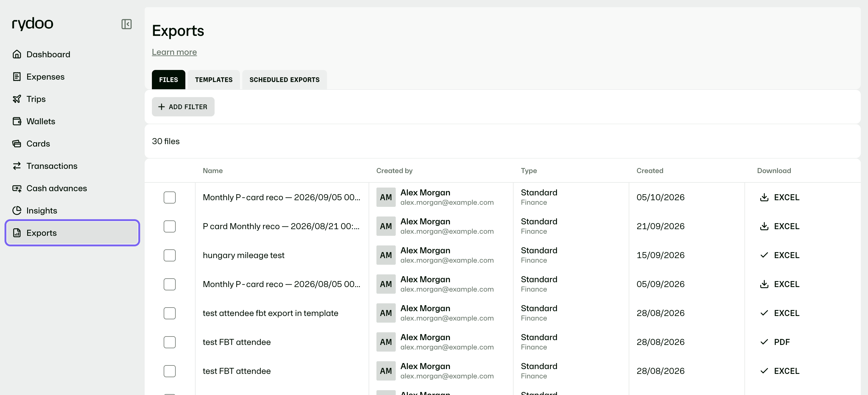Click the AM avatar in hungary mileage row
Viewport: 868px width, 395px height.
tap(386, 255)
